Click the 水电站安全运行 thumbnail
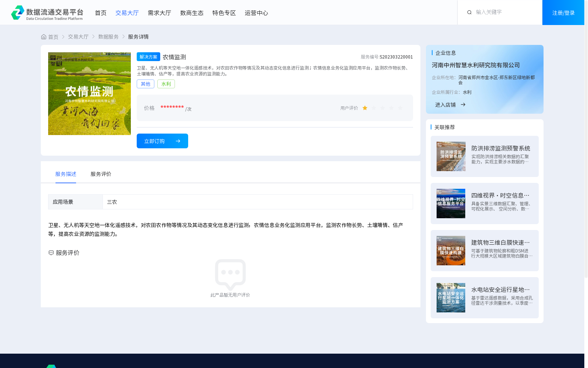 click(x=451, y=298)
